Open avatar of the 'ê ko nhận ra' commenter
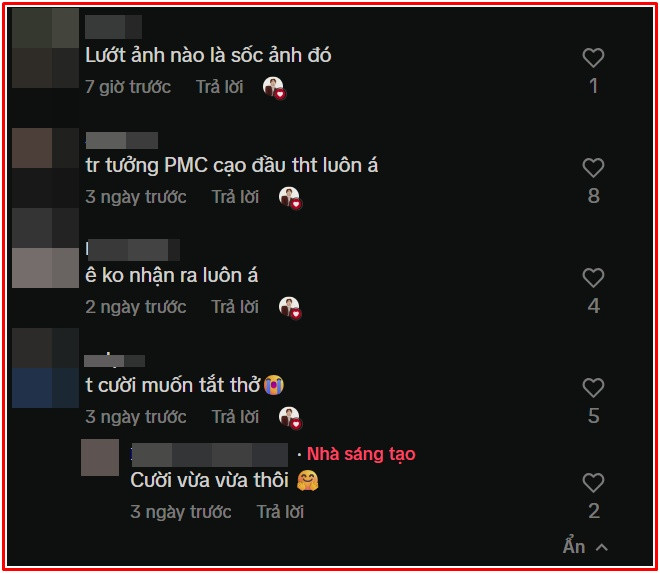The height and width of the screenshot is (573, 660). point(45,248)
